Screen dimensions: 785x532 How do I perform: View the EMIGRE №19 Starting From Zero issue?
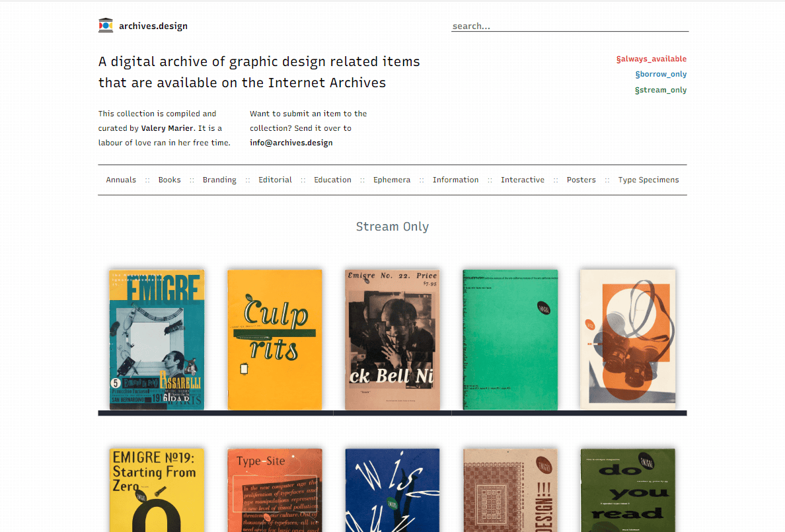pos(157,490)
